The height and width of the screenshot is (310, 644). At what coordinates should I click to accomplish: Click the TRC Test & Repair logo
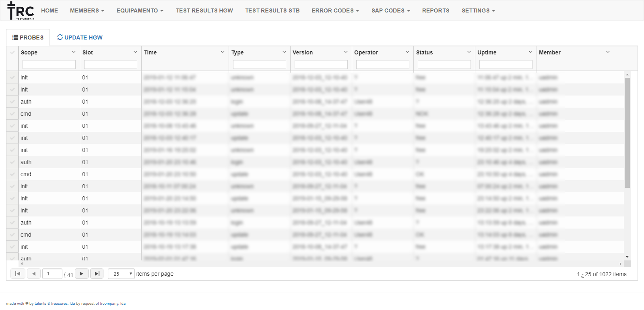tap(21, 11)
